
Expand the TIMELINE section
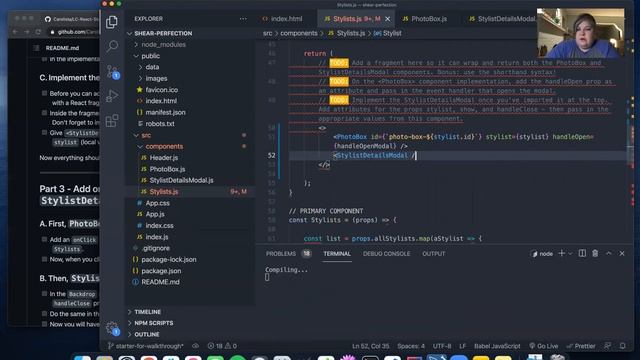coord(147,312)
